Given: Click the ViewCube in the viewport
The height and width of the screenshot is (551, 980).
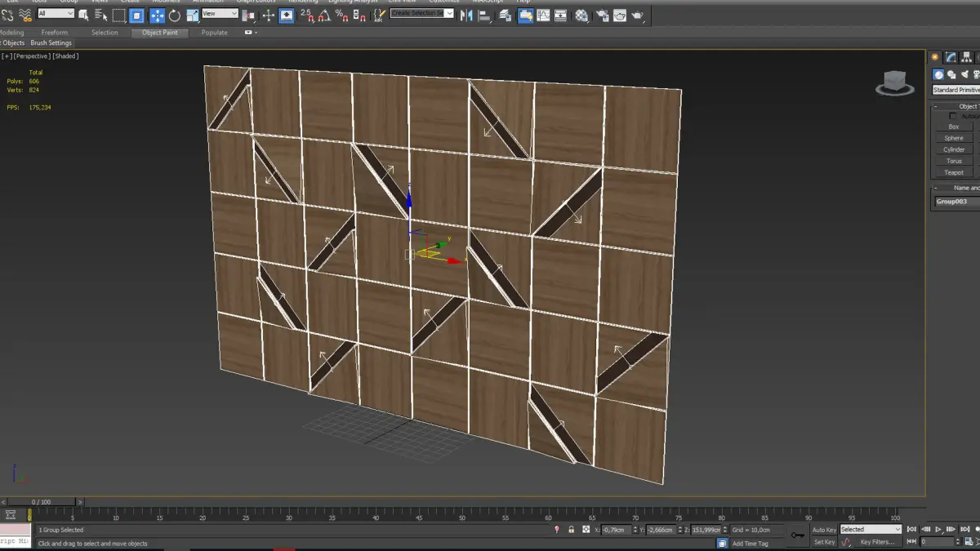Looking at the screenshot, I should (894, 82).
